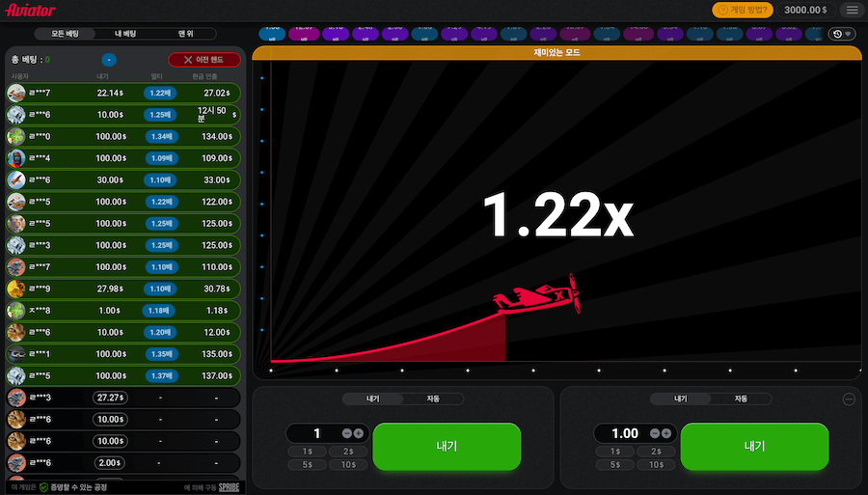This screenshot has height=495, width=868.
Task: Click the Aviator logo
Action: (x=31, y=10)
